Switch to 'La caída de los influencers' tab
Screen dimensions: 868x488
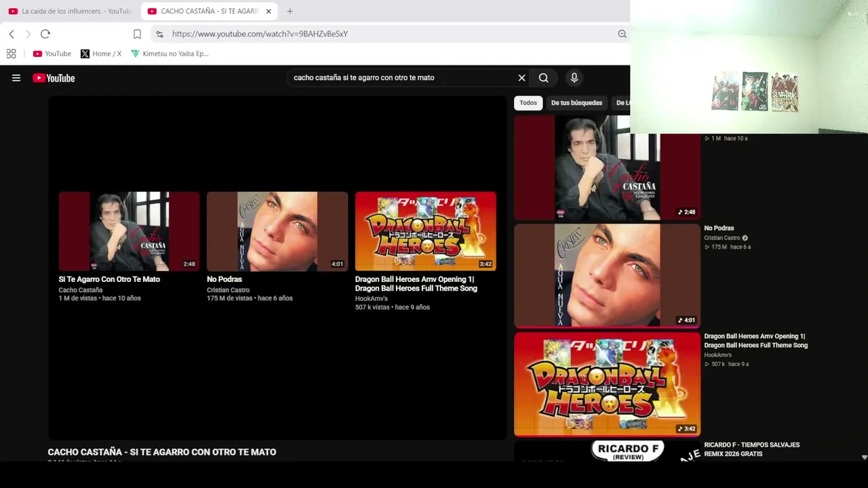pos(70,11)
